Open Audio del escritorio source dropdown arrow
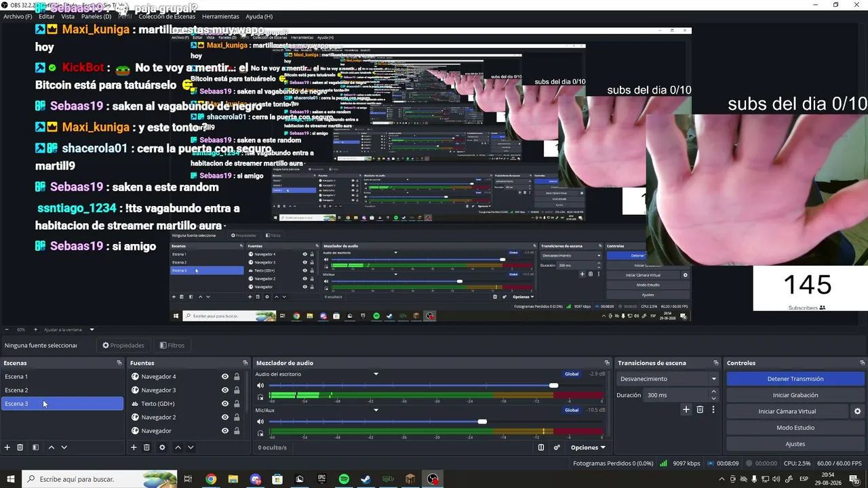868x488 pixels. [x=376, y=374]
